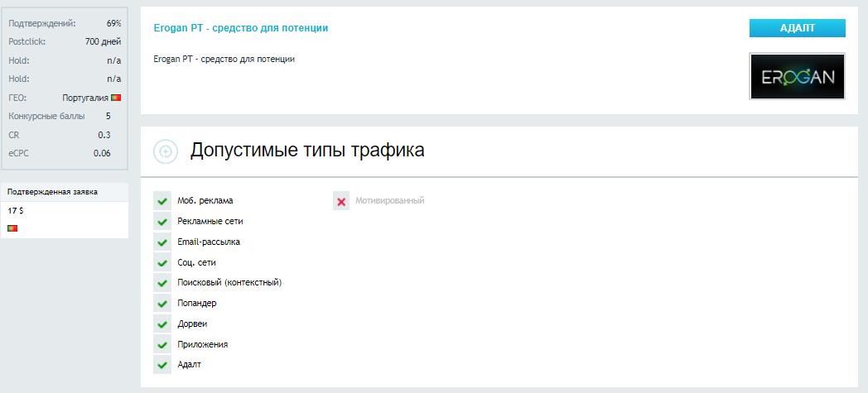The image size is (868, 393).
Task: Select the Рекламные сети label
Action: point(210,221)
